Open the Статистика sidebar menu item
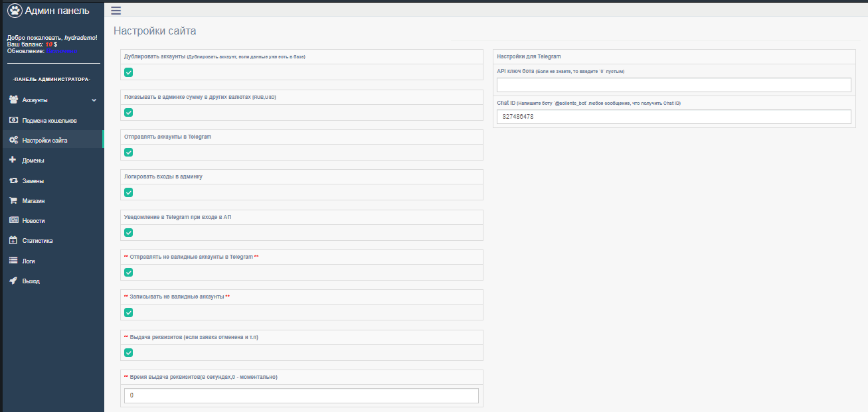The height and width of the screenshot is (412, 868). click(x=37, y=241)
